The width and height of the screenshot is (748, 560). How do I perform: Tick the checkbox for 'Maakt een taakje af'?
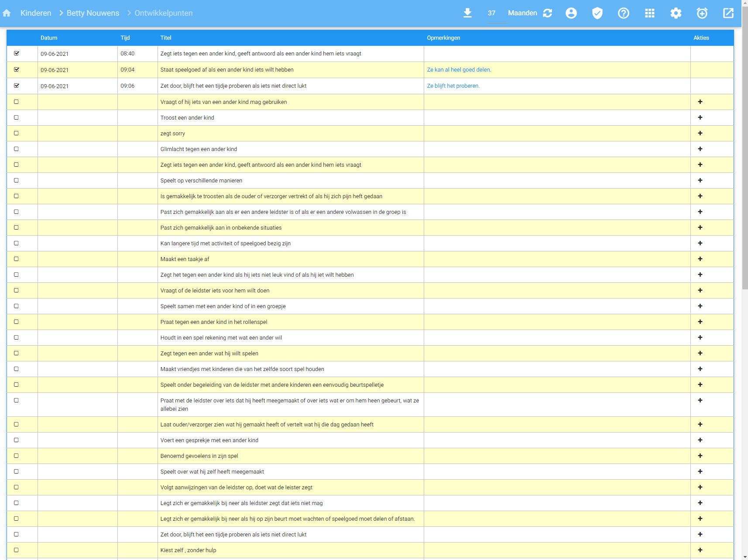[x=17, y=259]
